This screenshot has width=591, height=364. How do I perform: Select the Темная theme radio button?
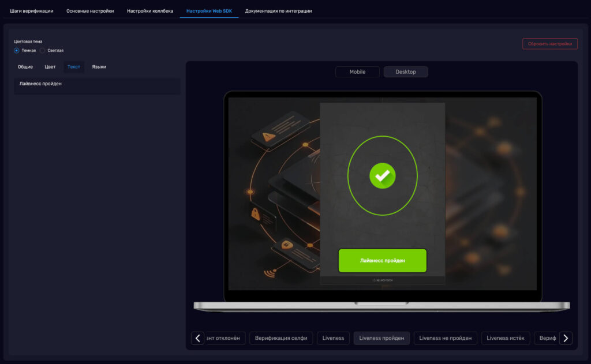pyautogui.click(x=17, y=51)
